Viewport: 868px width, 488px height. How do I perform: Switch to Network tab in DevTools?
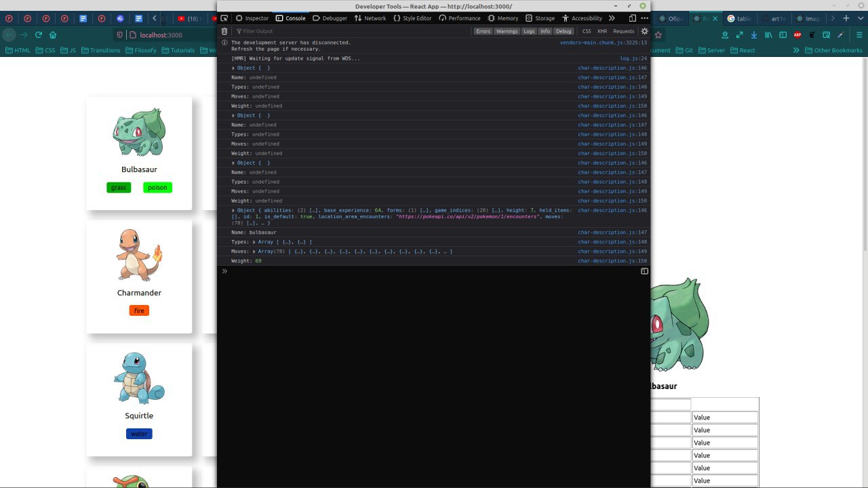tap(370, 18)
